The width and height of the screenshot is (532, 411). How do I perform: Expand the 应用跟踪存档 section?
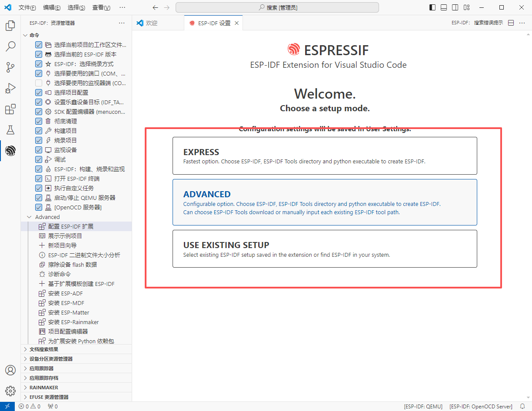coord(76,378)
